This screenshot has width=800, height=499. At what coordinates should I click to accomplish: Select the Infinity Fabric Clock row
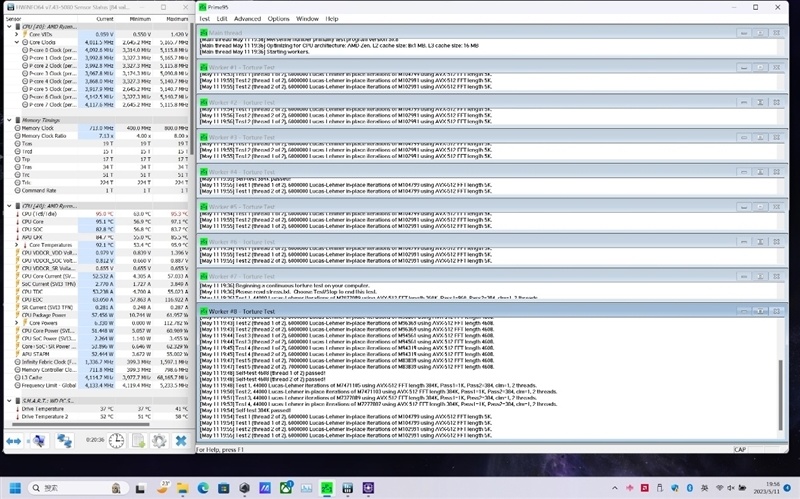pos(97,362)
